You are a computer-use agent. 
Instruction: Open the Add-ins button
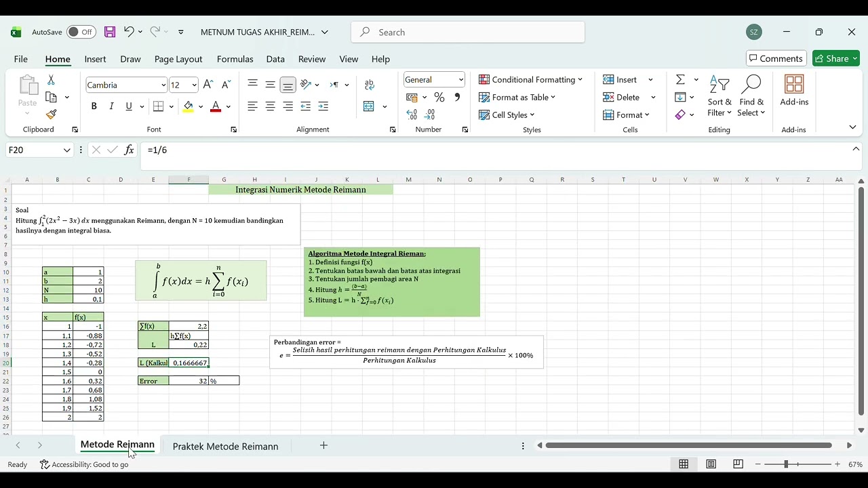pos(794,91)
